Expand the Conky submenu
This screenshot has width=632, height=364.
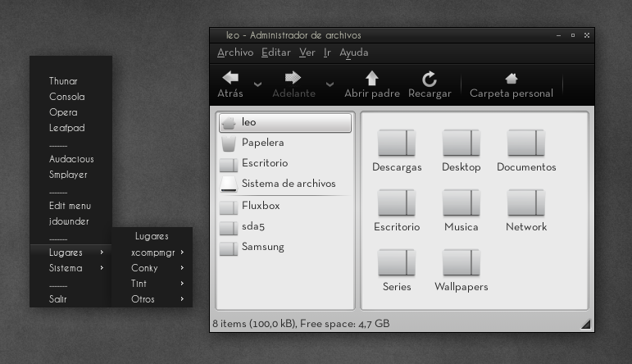(152, 268)
